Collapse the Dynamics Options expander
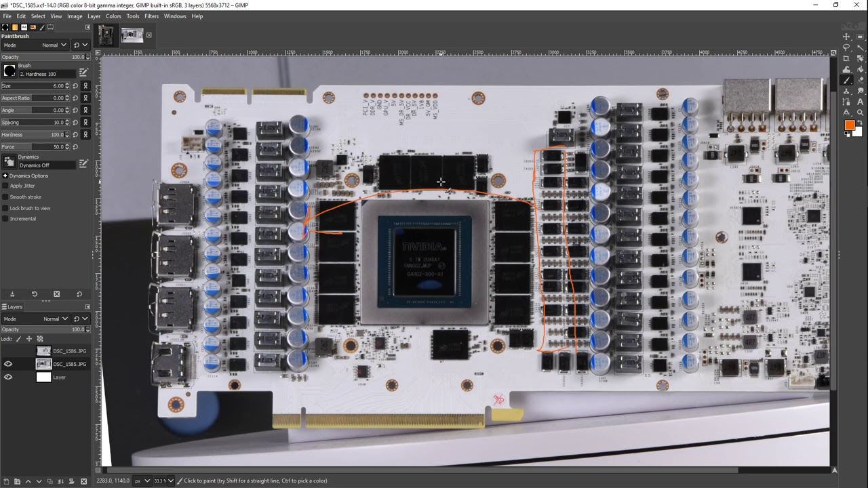The width and height of the screenshot is (868, 488). coord(5,176)
